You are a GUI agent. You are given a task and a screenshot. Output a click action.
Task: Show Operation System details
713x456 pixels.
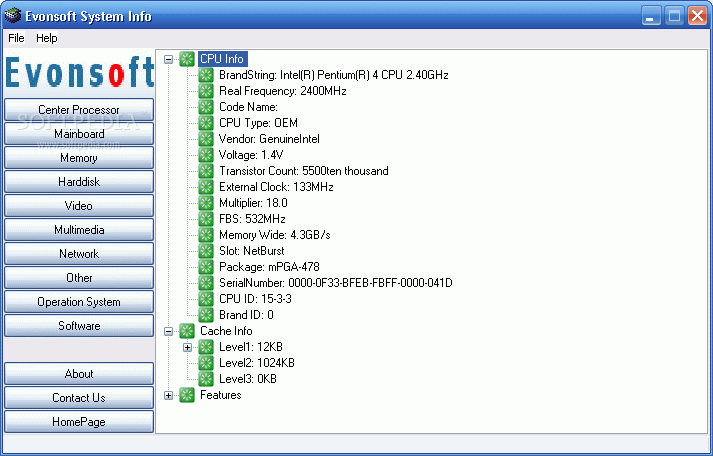(x=79, y=302)
